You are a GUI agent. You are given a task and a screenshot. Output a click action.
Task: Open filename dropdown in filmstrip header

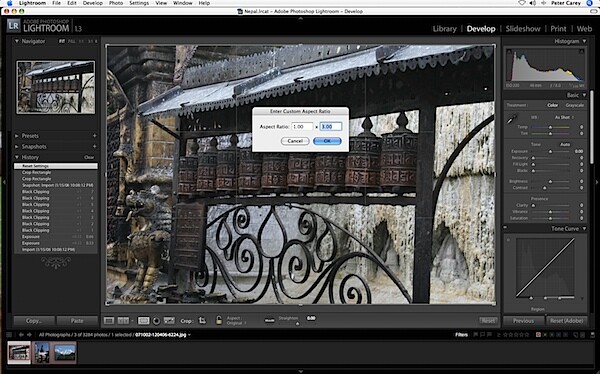pos(189,335)
